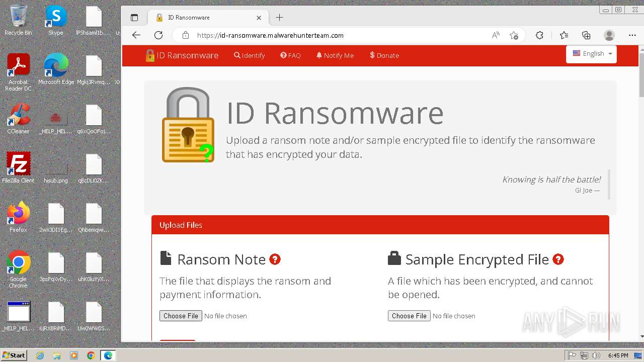Open the Edge profile menu
The height and width of the screenshot is (362, 644).
pos(609,35)
